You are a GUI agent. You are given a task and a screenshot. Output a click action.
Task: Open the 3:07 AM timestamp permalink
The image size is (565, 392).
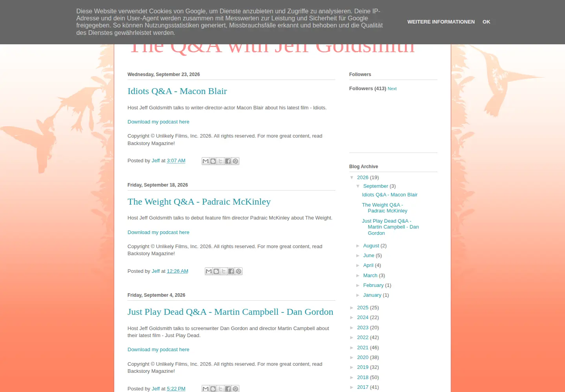click(x=176, y=161)
